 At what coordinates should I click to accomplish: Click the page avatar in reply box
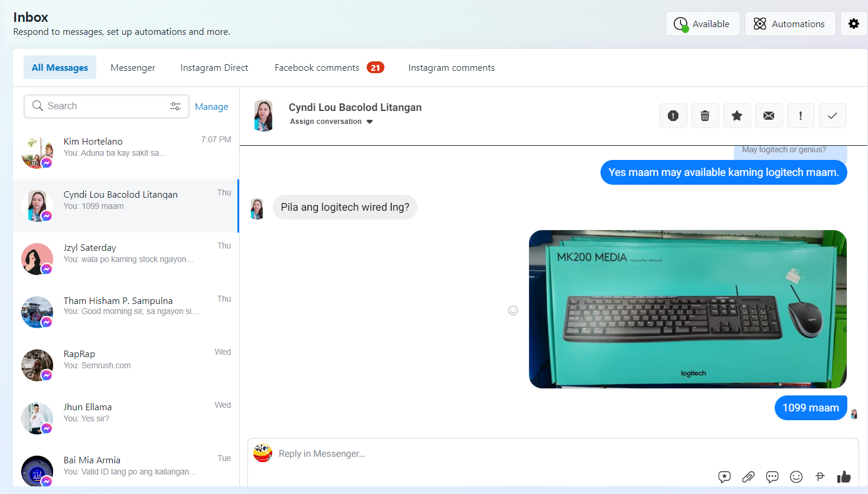tap(263, 453)
